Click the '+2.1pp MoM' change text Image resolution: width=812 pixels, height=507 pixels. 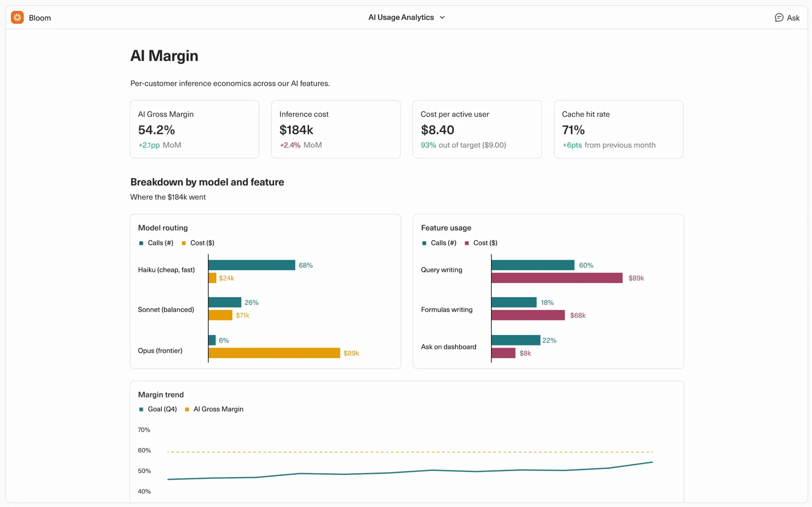tap(160, 145)
